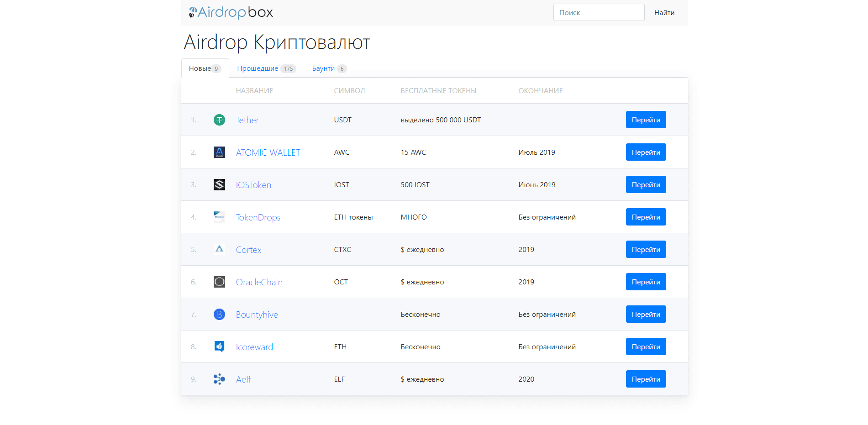Click the Поиск search field
Screen dimensions: 868x425
pyautogui.click(x=599, y=12)
